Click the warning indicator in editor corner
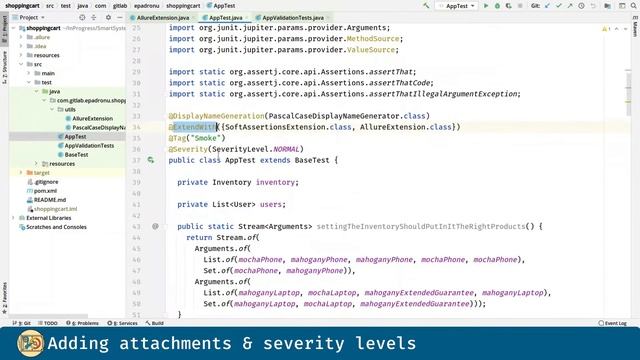Image resolution: width=640 pixels, height=360 pixels. point(606,29)
